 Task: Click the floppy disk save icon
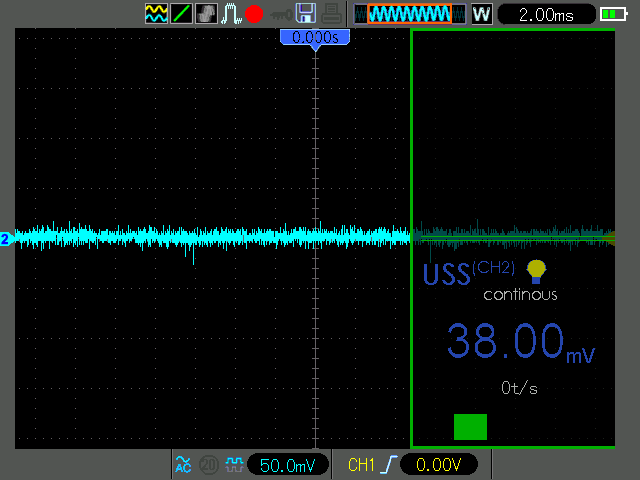[x=306, y=13]
